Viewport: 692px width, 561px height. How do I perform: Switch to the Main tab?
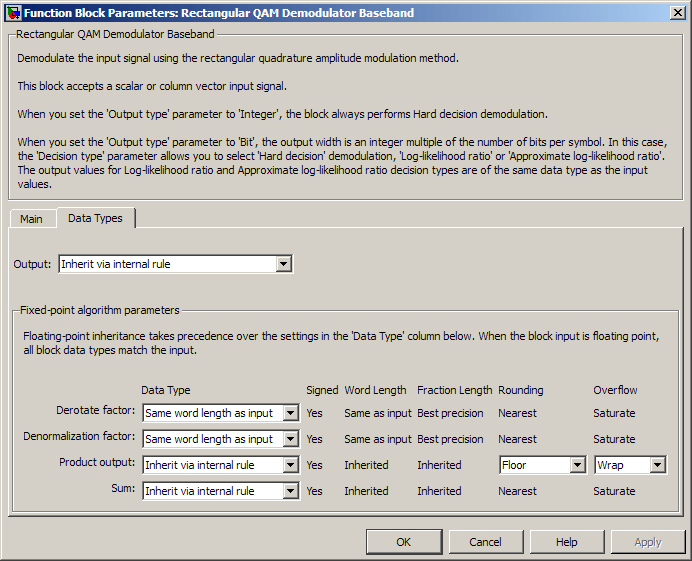click(x=31, y=219)
